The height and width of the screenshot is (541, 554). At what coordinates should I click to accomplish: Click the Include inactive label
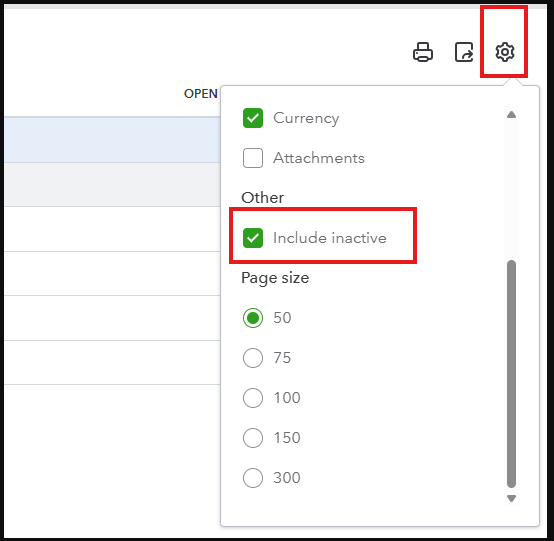(330, 238)
